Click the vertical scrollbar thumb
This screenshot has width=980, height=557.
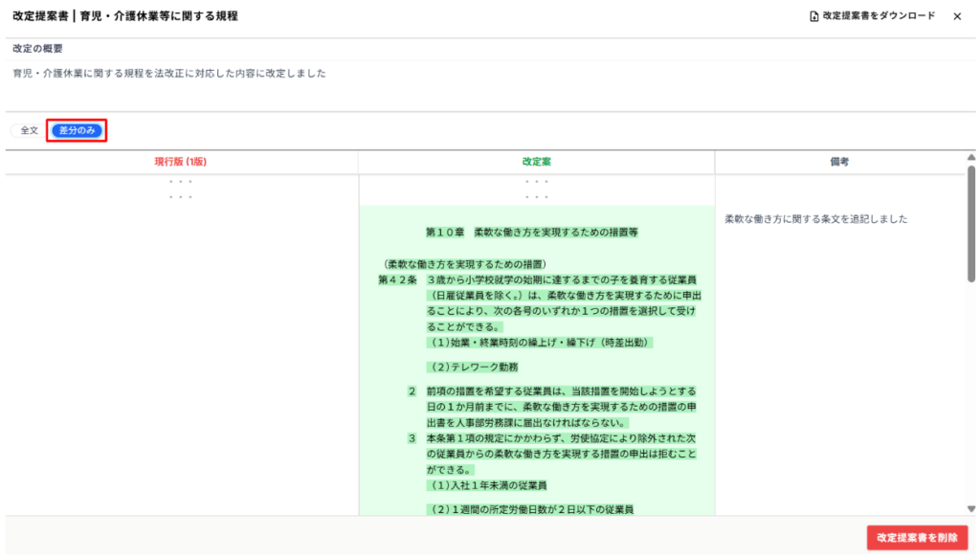[x=971, y=223]
